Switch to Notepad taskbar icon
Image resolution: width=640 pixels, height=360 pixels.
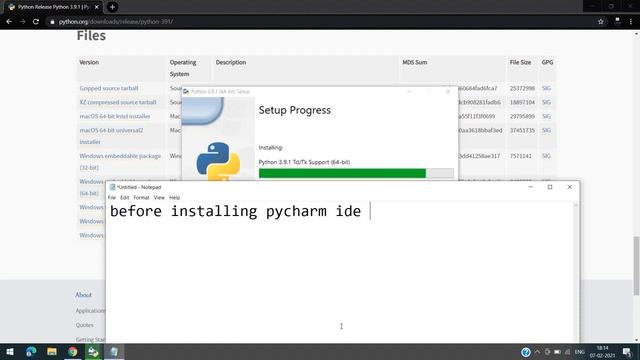(114, 352)
